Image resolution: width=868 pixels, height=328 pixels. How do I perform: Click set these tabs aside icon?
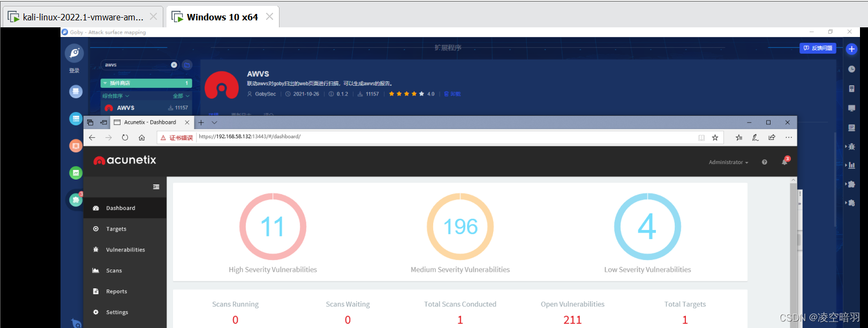click(103, 123)
